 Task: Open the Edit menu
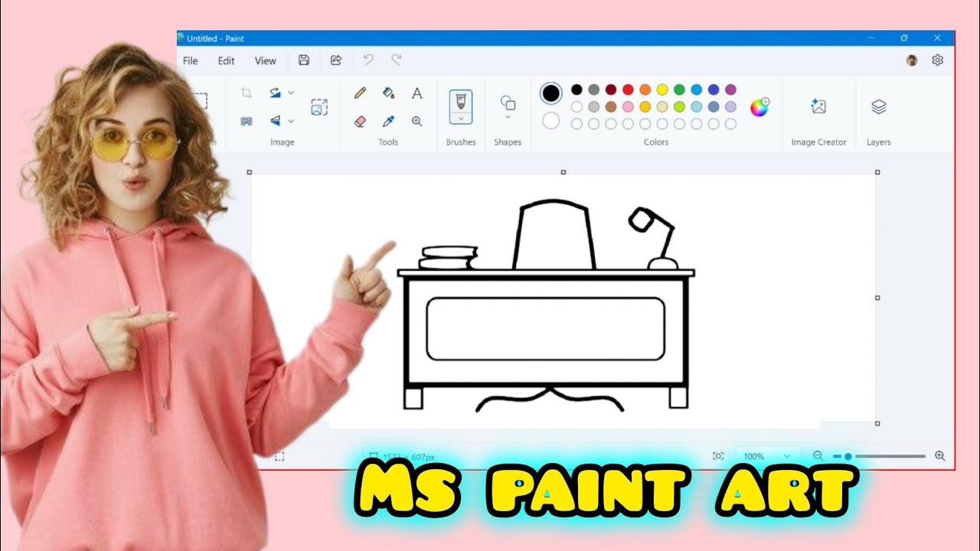pyautogui.click(x=226, y=60)
